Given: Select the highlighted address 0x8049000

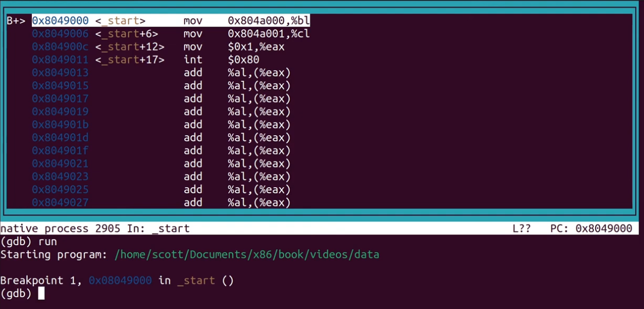Looking at the screenshot, I should click(60, 21).
